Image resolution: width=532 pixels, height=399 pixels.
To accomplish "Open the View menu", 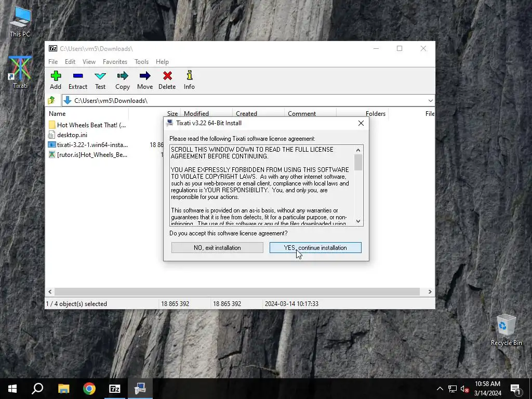I will tap(89, 62).
